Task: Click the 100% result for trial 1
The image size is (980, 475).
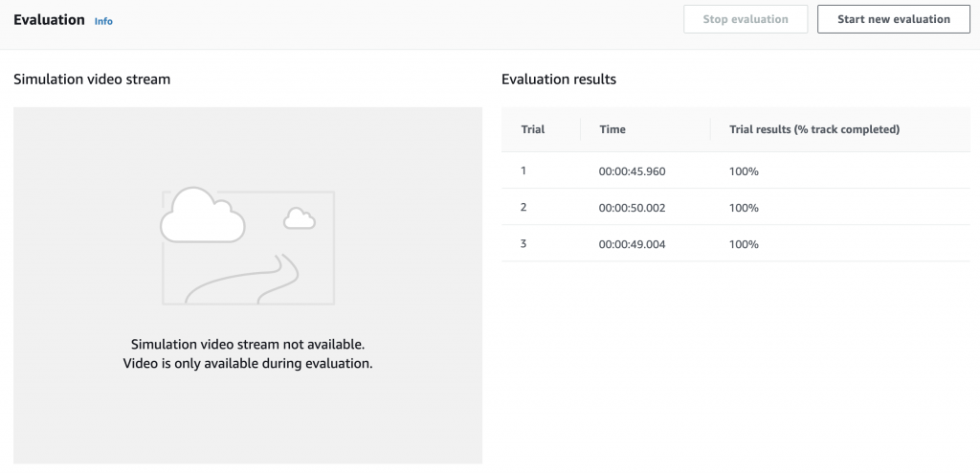Action: (744, 171)
